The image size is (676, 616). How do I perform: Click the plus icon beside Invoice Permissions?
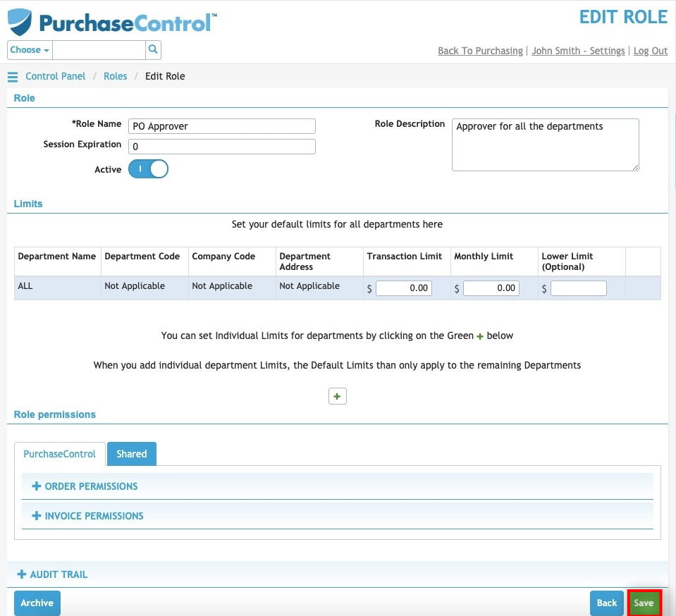[37, 515]
